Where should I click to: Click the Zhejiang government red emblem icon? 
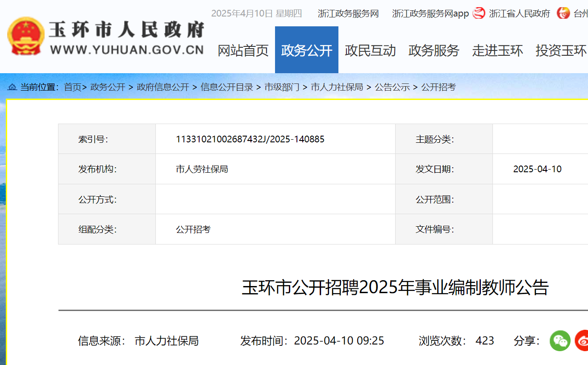click(x=479, y=13)
